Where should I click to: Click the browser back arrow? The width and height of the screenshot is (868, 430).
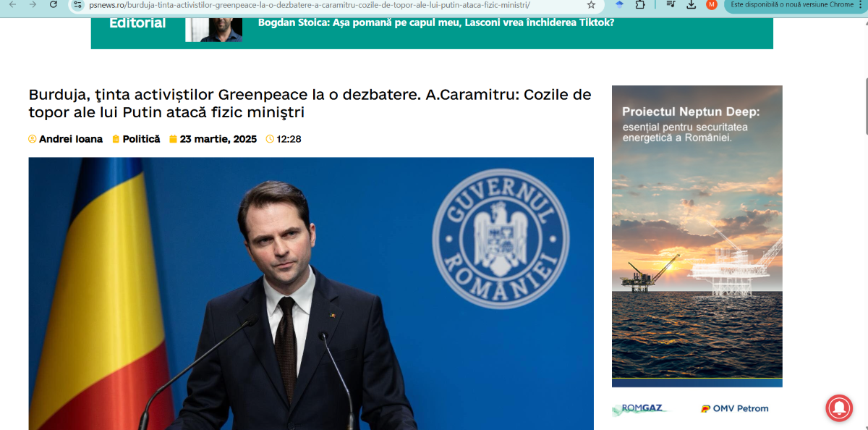coord(12,4)
